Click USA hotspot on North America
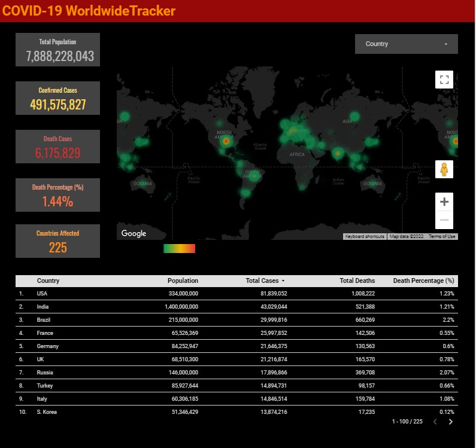Viewport: 476px width, 448px height. (x=226, y=141)
